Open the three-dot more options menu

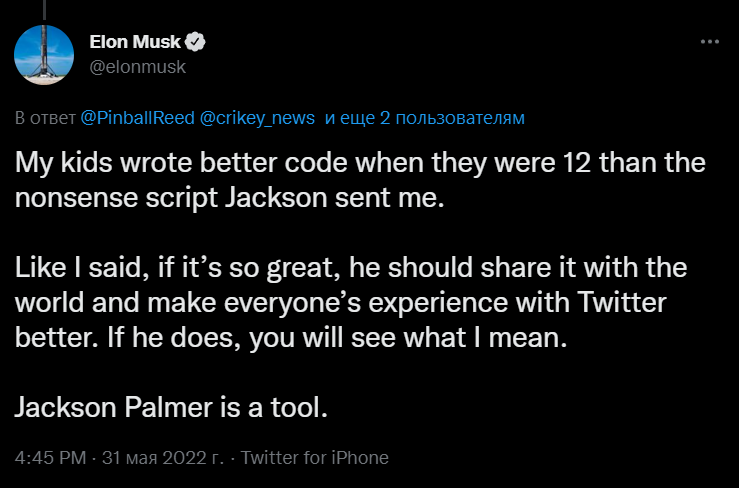pyautogui.click(x=709, y=43)
